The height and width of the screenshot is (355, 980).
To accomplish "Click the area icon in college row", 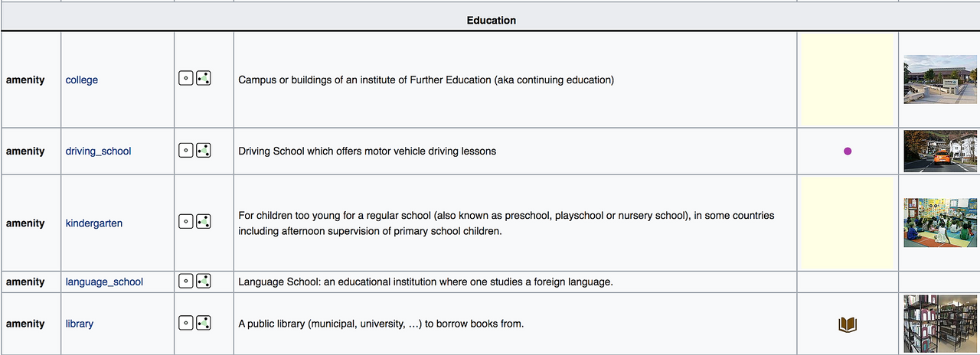I will coord(204,78).
